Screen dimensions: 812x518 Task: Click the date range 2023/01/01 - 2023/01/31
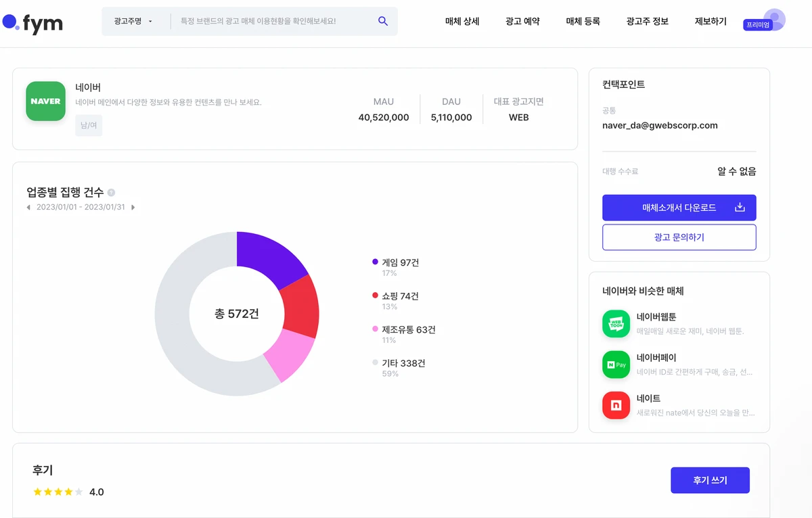coord(81,208)
